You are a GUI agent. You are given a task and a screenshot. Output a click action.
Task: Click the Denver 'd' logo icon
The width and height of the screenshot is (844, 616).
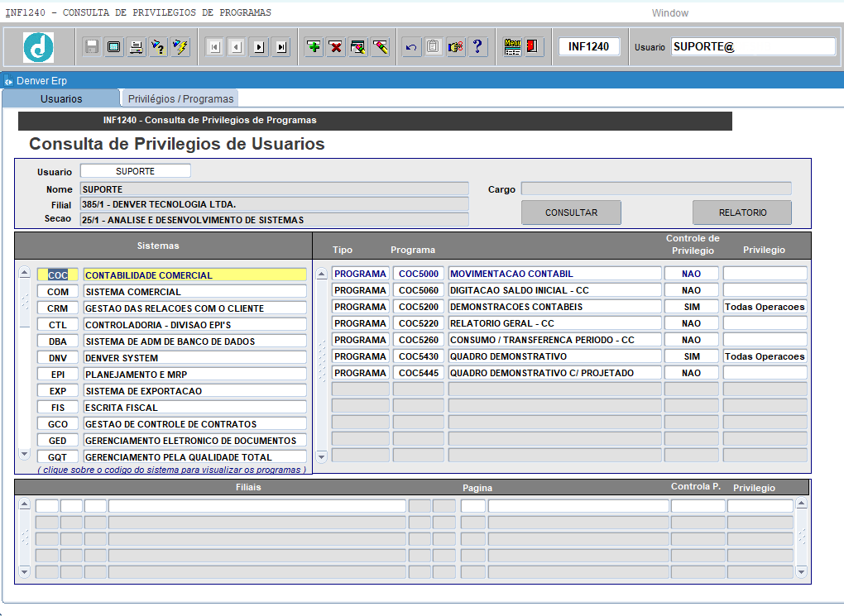pos(38,47)
